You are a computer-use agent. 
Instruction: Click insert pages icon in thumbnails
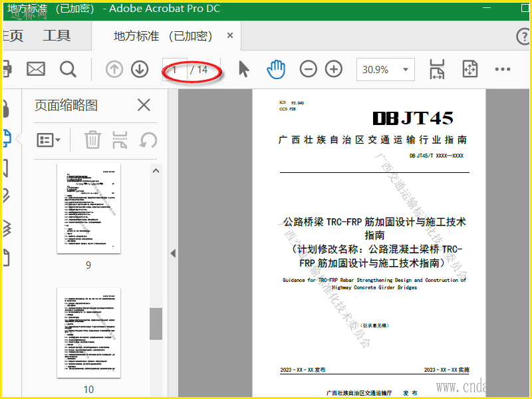[x=120, y=140]
